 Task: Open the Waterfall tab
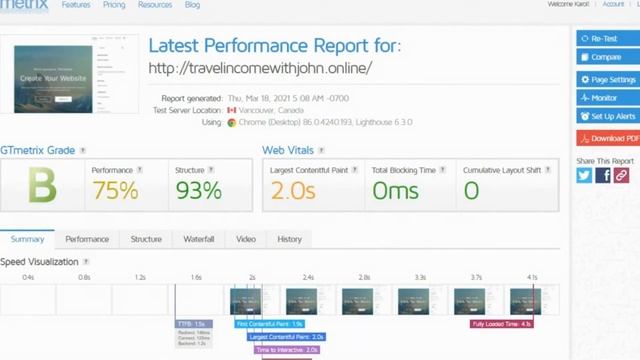pyautogui.click(x=199, y=239)
